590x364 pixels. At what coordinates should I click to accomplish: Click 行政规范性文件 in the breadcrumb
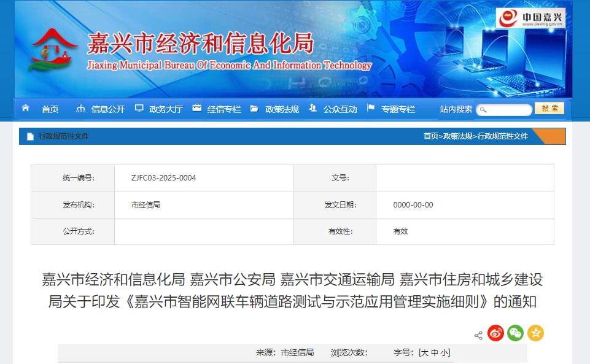(502, 136)
